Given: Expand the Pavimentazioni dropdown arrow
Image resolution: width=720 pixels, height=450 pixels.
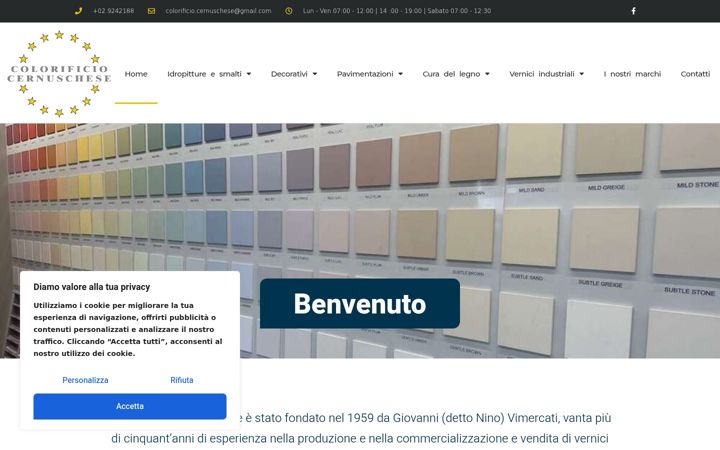Looking at the screenshot, I should click(x=400, y=74).
